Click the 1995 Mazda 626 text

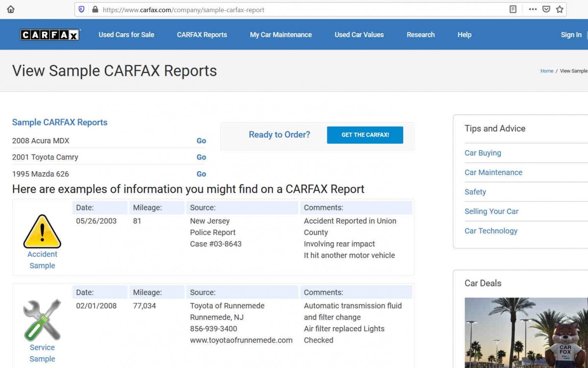pos(41,174)
